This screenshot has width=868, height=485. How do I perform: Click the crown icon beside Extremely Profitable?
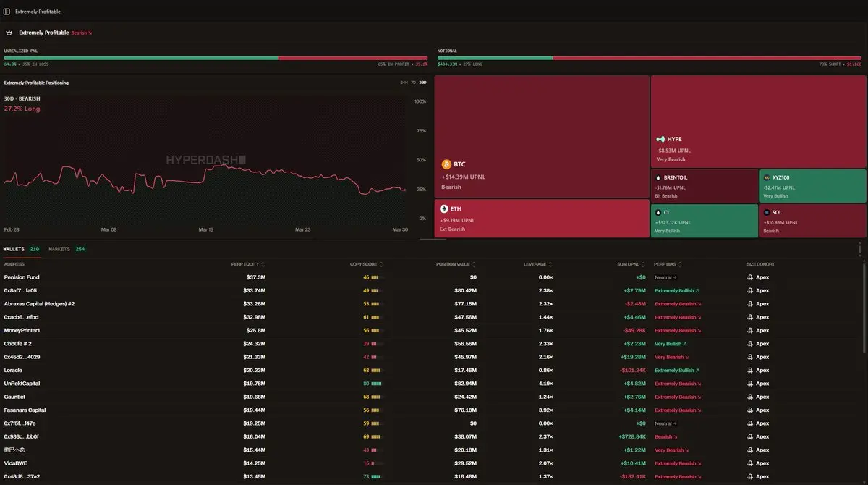pyautogui.click(x=9, y=33)
